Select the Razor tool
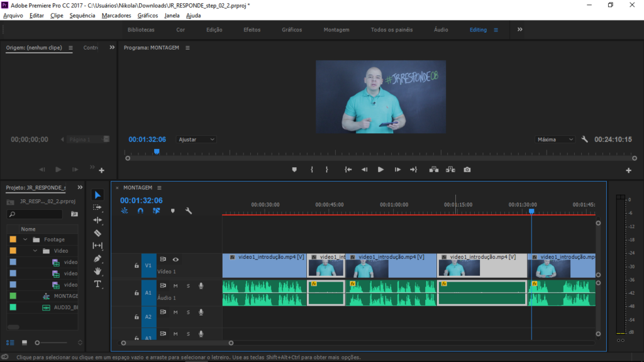Image resolution: width=644 pixels, height=362 pixels. (x=97, y=233)
